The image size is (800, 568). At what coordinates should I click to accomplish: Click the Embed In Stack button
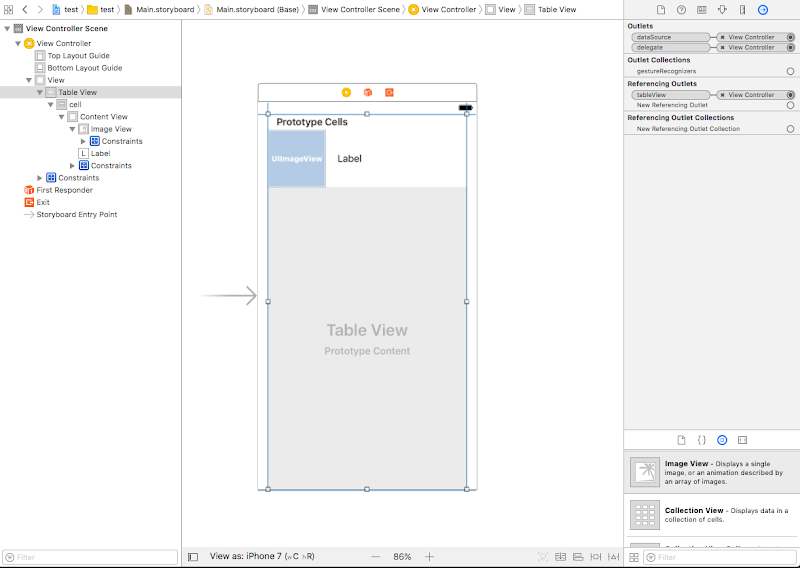(x=560, y=557)
